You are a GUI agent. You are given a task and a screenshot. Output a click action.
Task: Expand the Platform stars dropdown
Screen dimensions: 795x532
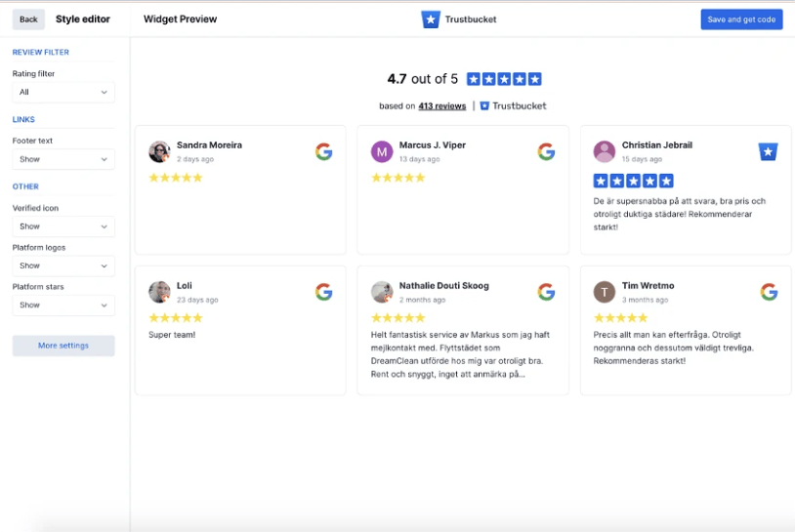tap(63, 305)
